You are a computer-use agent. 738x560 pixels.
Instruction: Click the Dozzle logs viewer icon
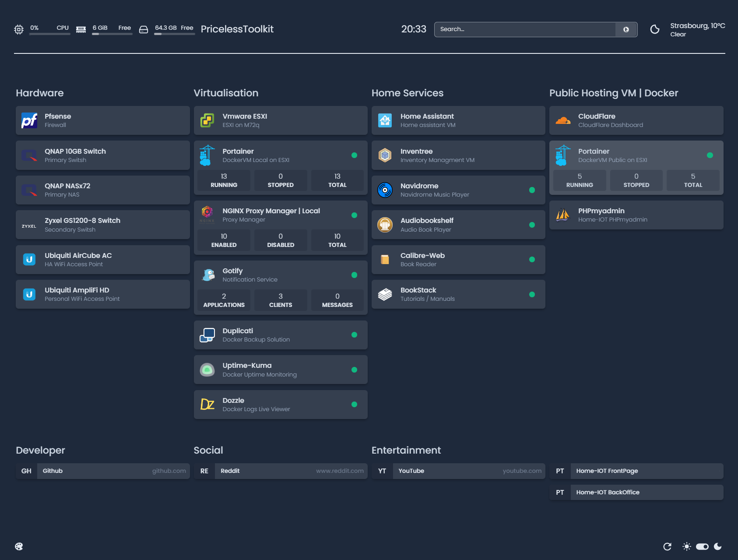[207, 404]
